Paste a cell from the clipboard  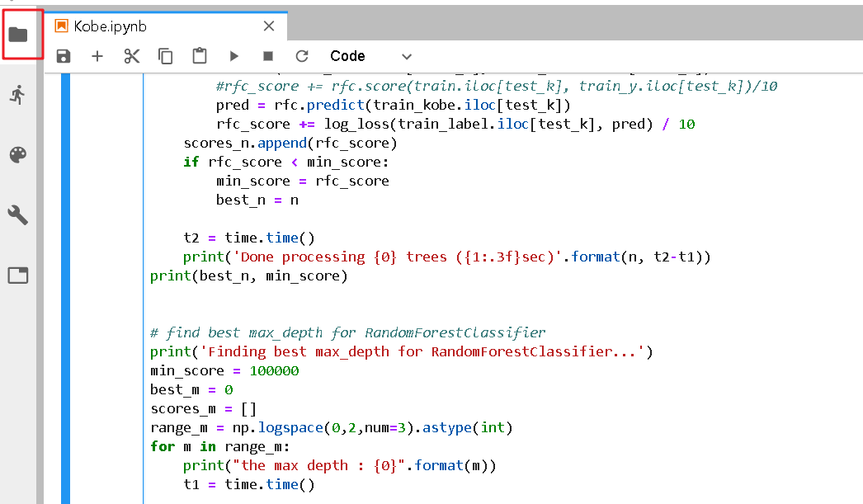pyautogui.click(x=199, y=56)
